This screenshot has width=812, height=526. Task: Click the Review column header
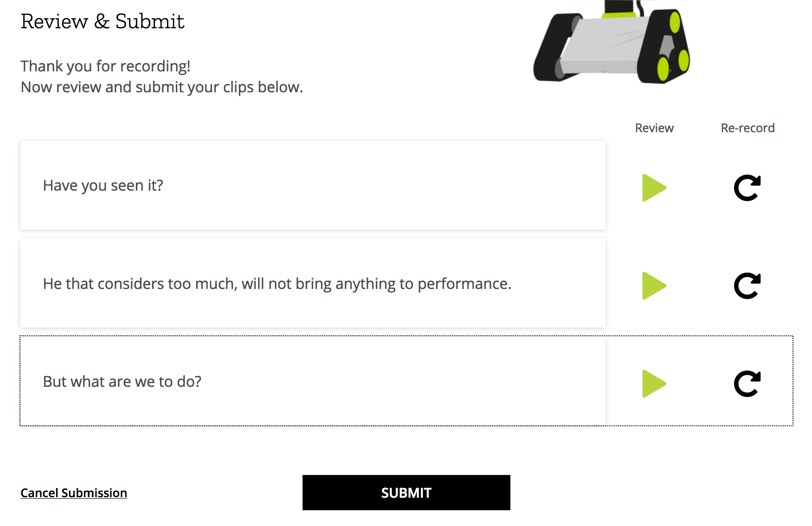coord(654,128)
